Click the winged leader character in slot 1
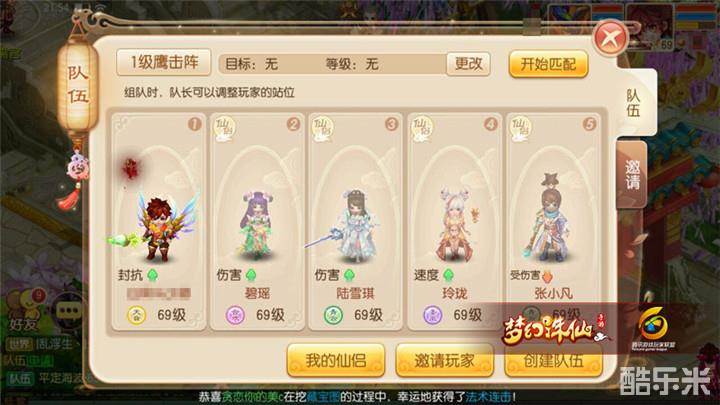Image resolution: width=720 pixels, height=405 pixels. point(158,226)
